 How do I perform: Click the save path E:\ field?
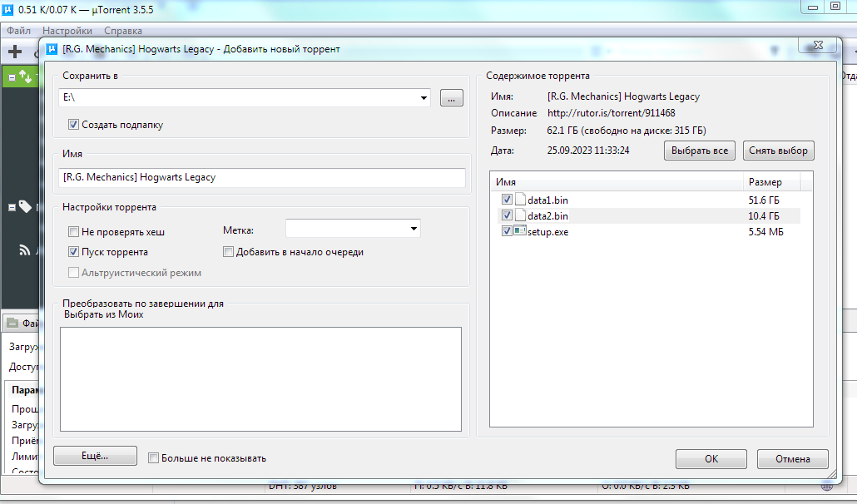245,98
